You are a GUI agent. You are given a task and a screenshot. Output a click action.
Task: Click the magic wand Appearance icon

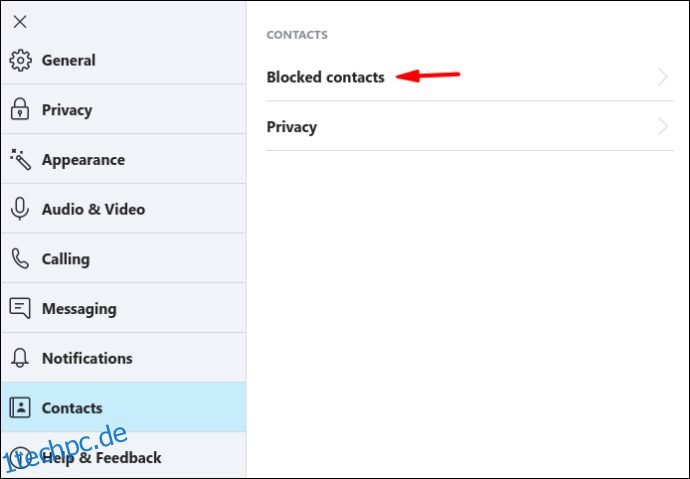(x=20, y=159)
